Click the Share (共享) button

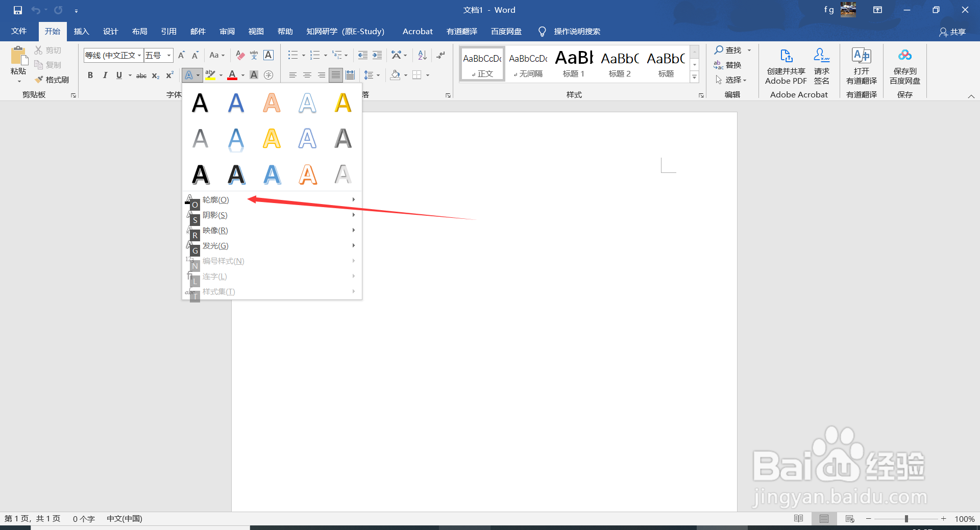[x=952, y=32]
